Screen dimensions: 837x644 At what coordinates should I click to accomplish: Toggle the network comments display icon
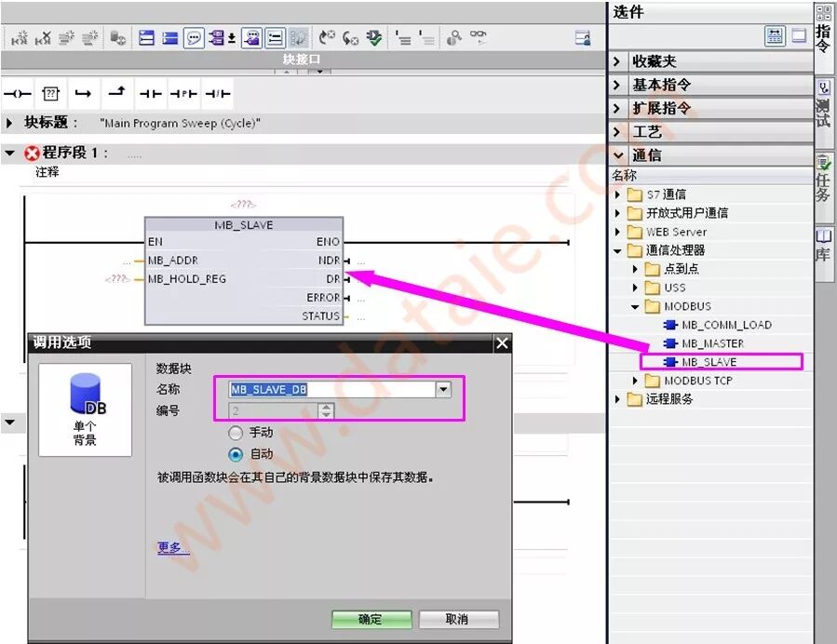pos(193,37)
